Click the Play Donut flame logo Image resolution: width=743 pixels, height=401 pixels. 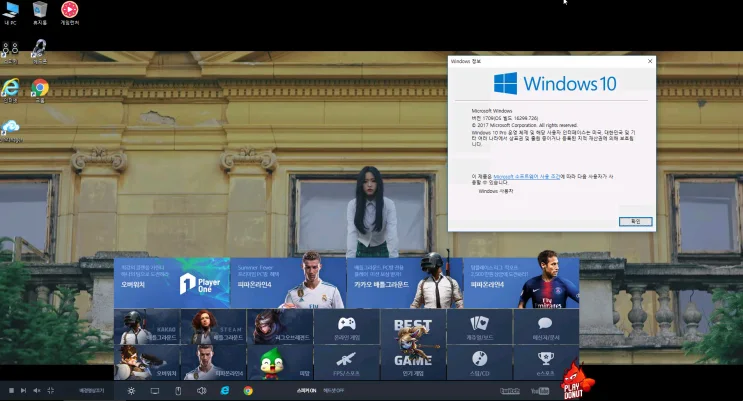point(575,380)
